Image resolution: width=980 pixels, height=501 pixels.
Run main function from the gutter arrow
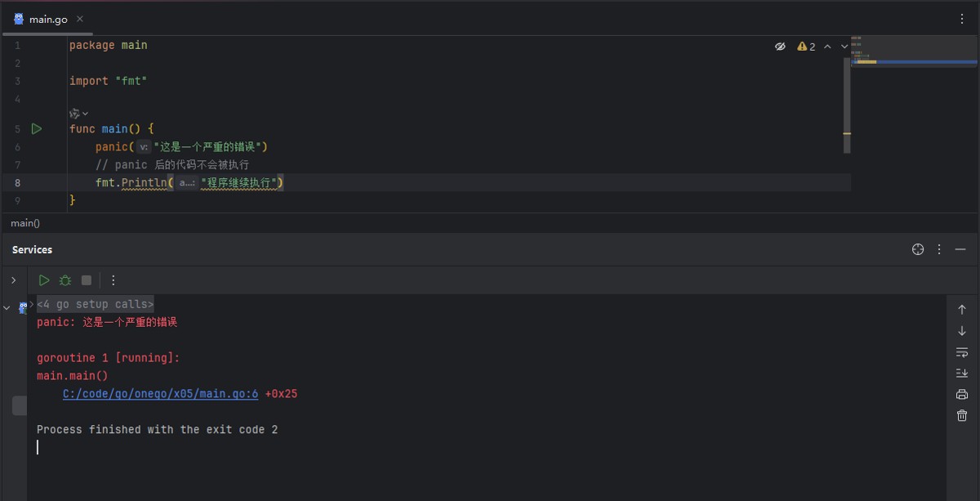pyautogui.click(x=36, y=129)
